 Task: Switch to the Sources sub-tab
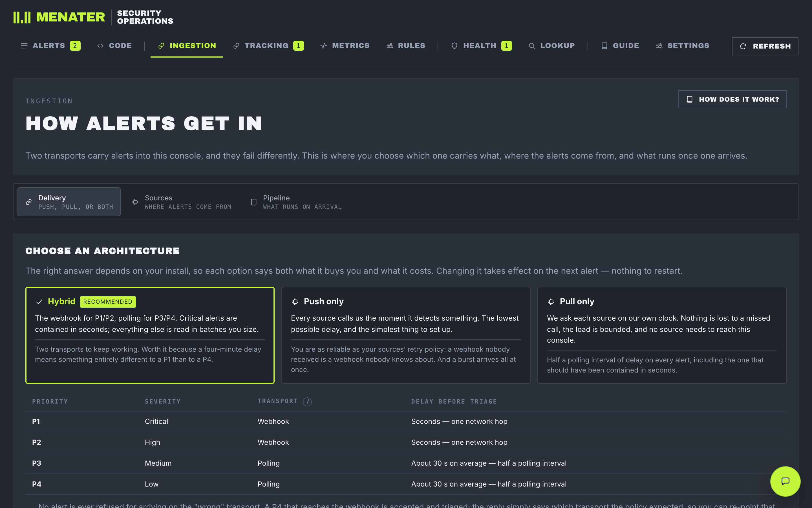pos(182,202)
